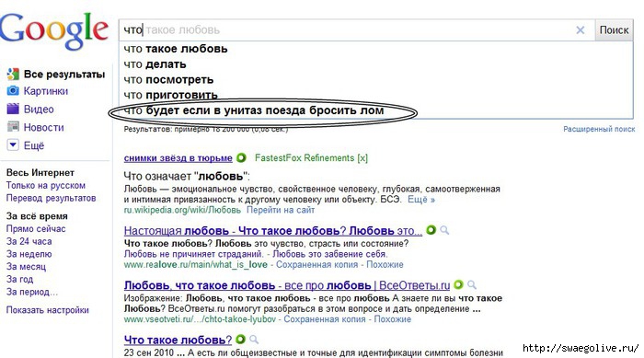This screenshot has width=644, height=358.
Task: Open ru.wikipedia.org/wiki/Любовь link
Action: click(182, 210)
